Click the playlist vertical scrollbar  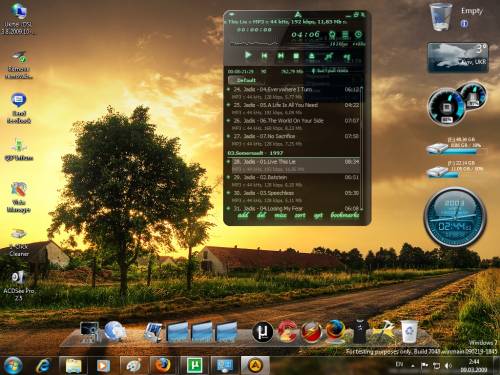362,148
